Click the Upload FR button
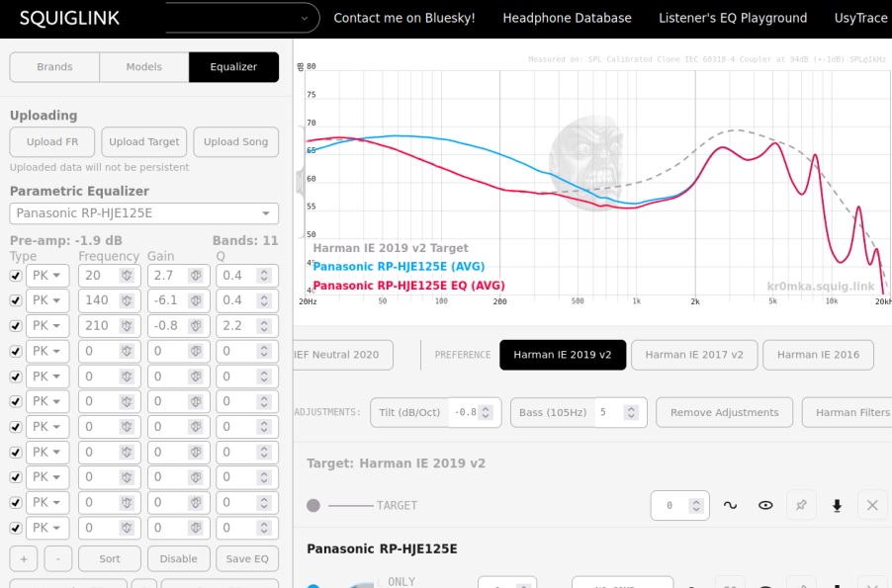Image resolution: width=892 pixels, height=588 pixels. pos(52,142)
